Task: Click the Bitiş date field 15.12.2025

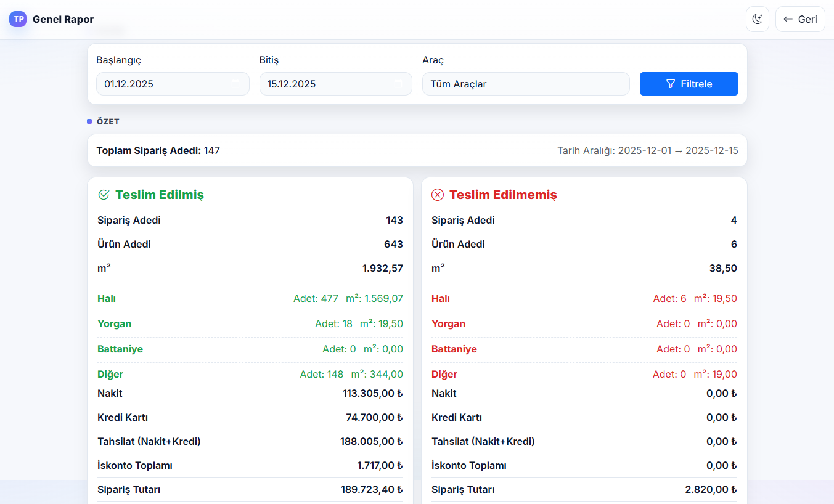Action: 324,84
